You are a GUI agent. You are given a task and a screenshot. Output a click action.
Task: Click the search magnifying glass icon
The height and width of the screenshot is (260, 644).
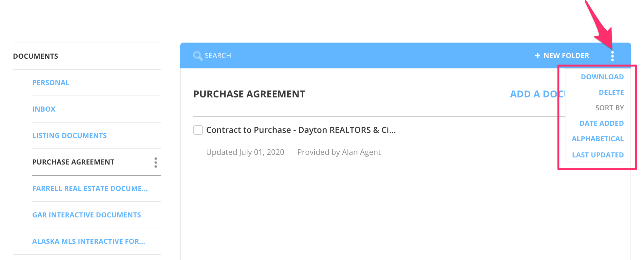pyautogui.click(x=197, y=56)
